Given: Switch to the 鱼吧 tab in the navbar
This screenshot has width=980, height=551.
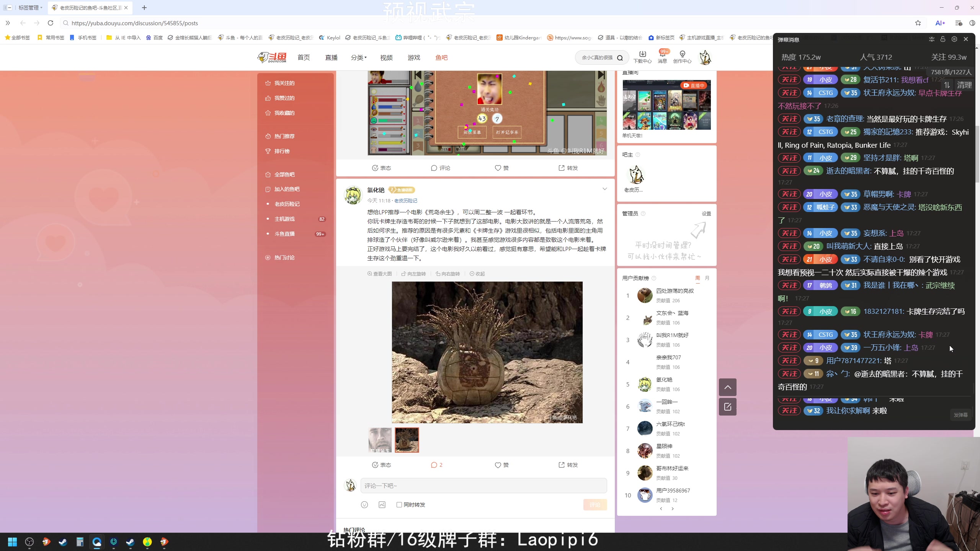Looking at the screenshot, I should point(441,57).
